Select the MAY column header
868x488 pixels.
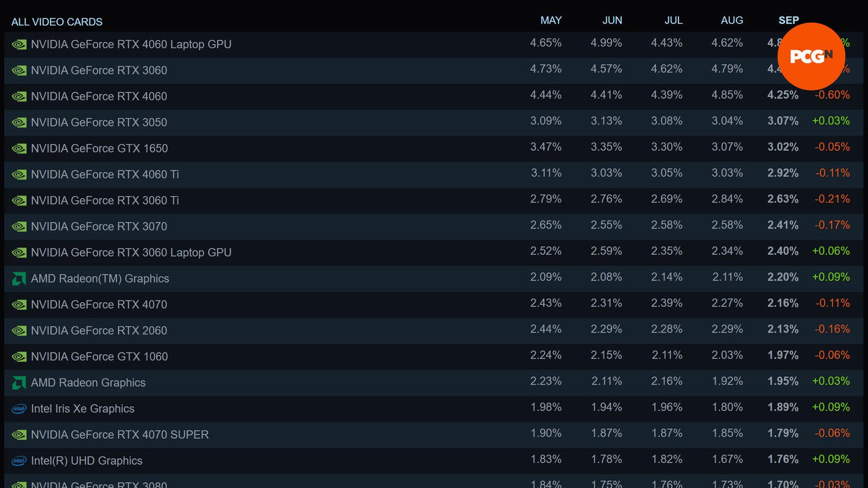pyautogui.click(x=551, y=20)
